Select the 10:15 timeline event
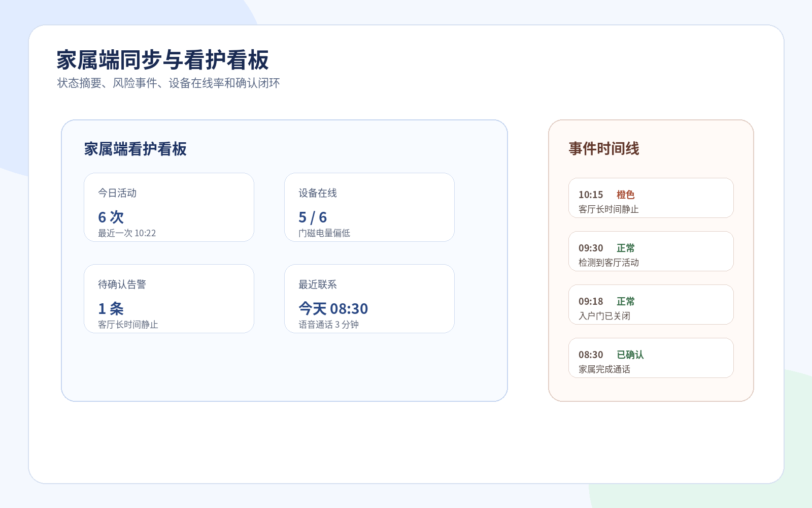 651,198
